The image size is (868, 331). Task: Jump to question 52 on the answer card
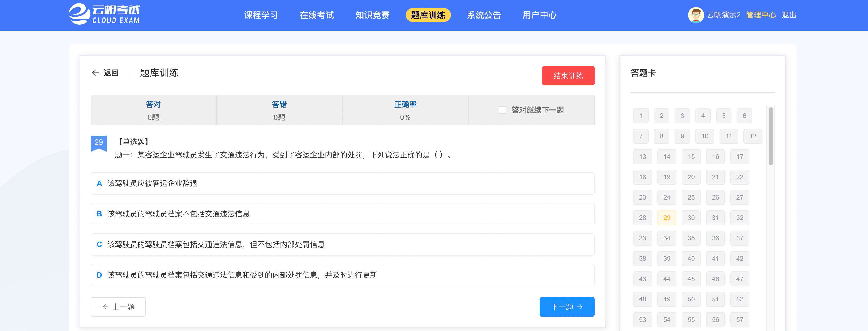point(740,299)
